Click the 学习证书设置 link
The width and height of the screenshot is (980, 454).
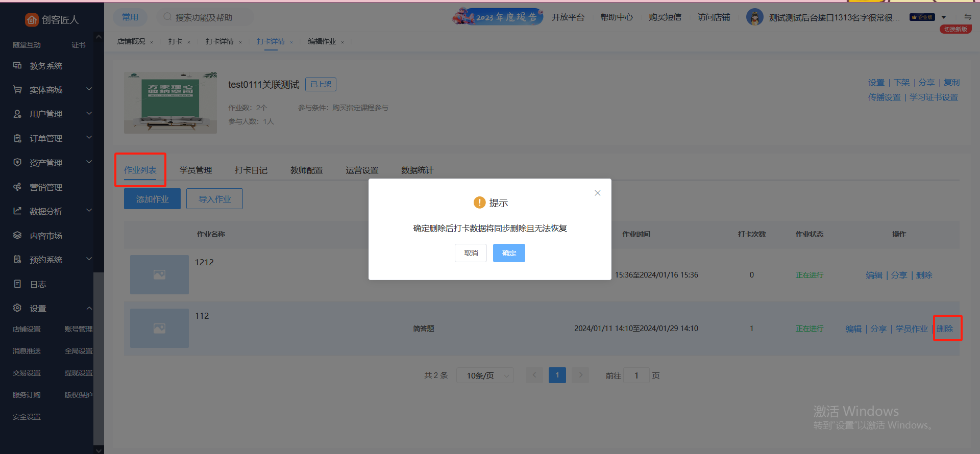934,97
